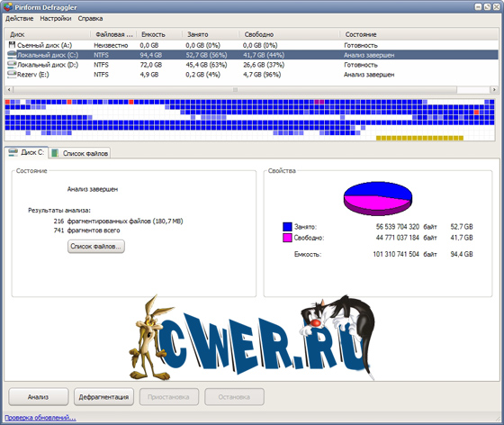Click the 44 771 037 184 байт value
504x425 pixels.
point(407,238)
